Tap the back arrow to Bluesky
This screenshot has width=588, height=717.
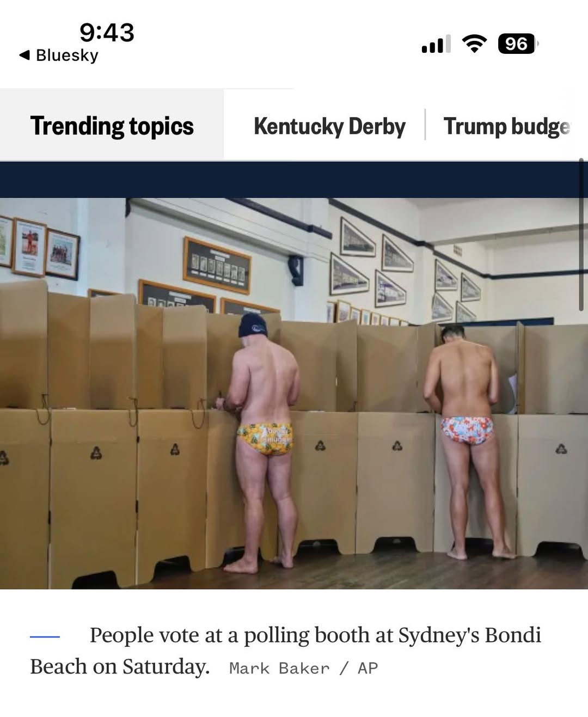[24, 55]
